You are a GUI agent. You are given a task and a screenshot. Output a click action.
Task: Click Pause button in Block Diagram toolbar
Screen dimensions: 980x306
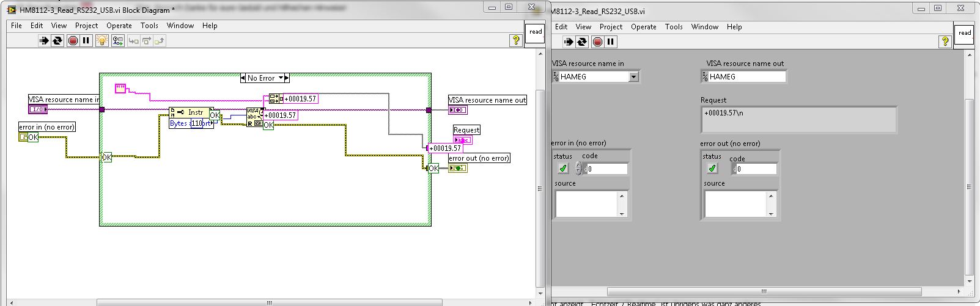[x=86, y=41]
